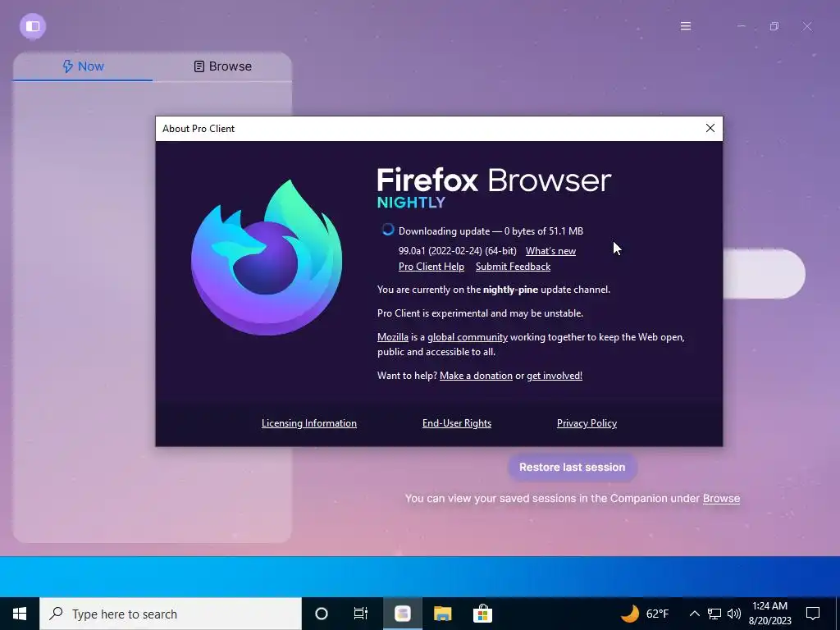Open the global community link
Screen dimensions: 840x630
pyautogui.click(x=467, y=337)
